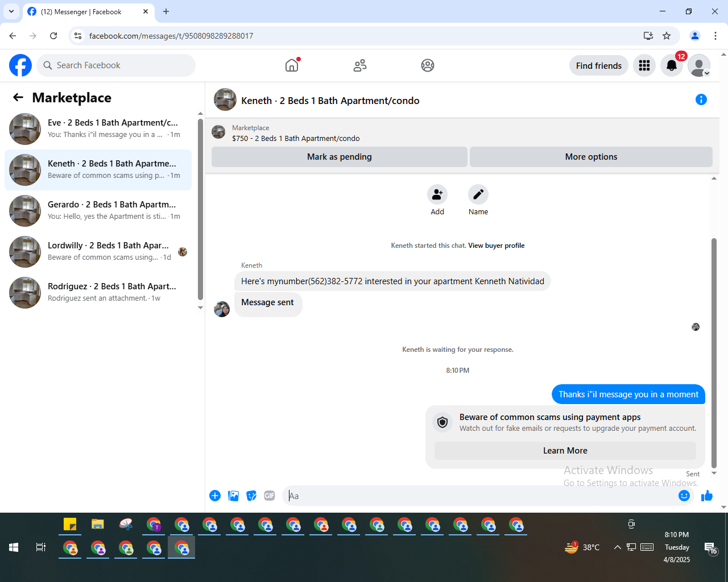This screenshot has width=728, height=582.
Task: Open the Rodriguez conversation
Action: [x=98, y=293]
